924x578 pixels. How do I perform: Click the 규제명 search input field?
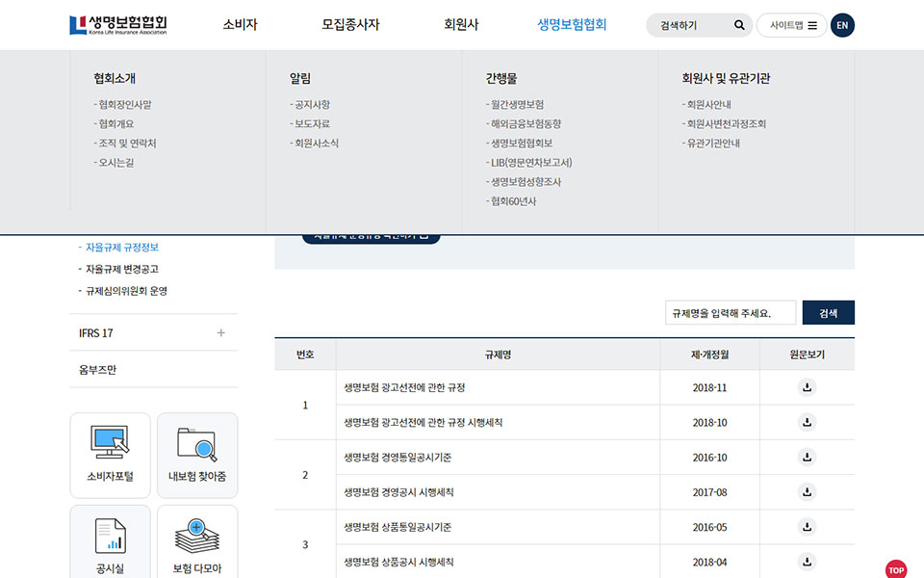click(730, 313)
